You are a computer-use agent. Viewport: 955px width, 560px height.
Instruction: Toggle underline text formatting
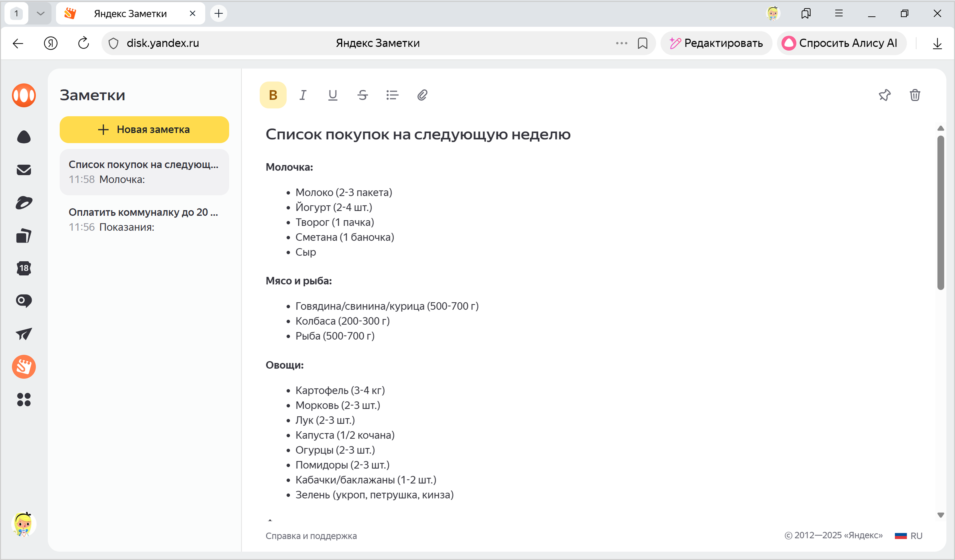tap(332, 95)
